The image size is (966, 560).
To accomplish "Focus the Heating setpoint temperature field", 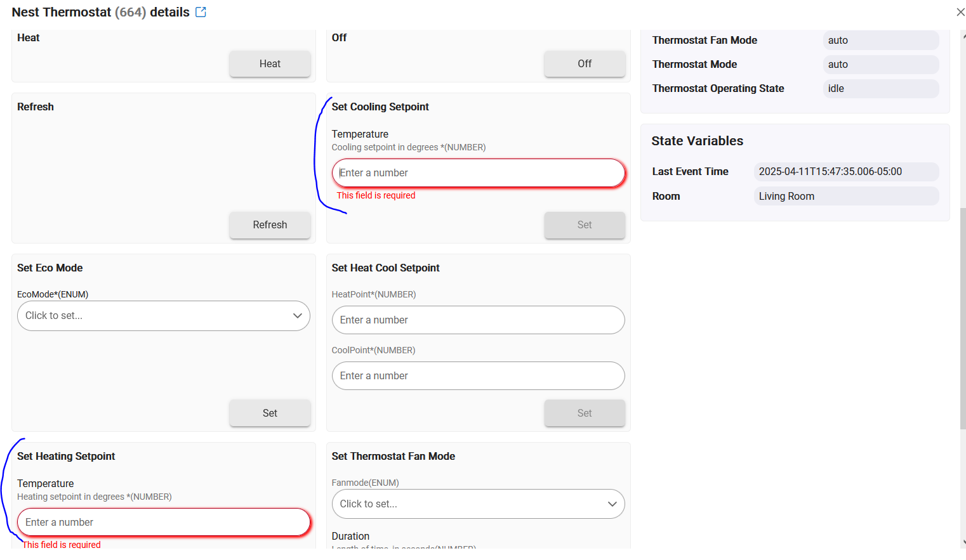I will (x=164, y=523).
